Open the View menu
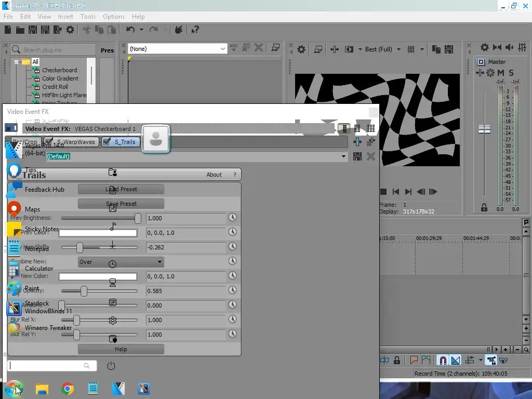The height and width of the screenshot is (399, 532). click(x=44, y=17)
